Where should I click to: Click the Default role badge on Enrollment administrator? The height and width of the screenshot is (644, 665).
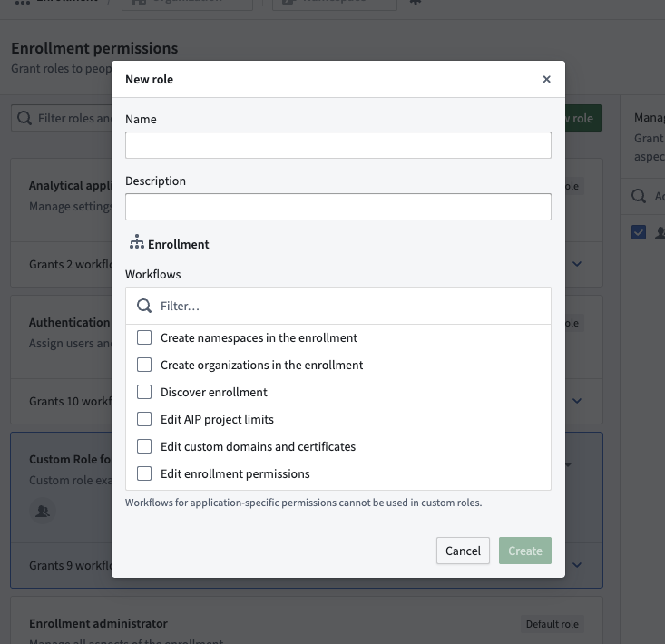click(x=553, y=624)
